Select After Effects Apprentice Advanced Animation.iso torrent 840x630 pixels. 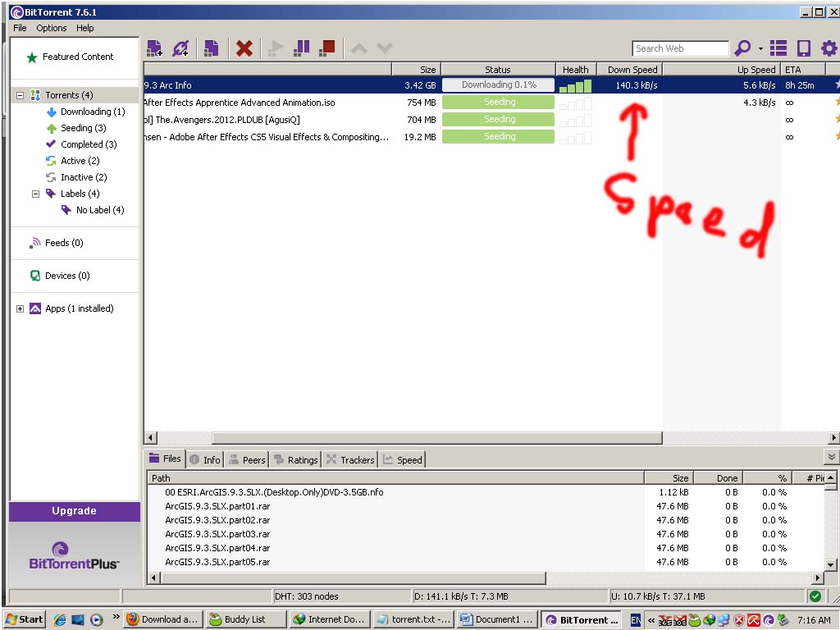tap(491, 103)
